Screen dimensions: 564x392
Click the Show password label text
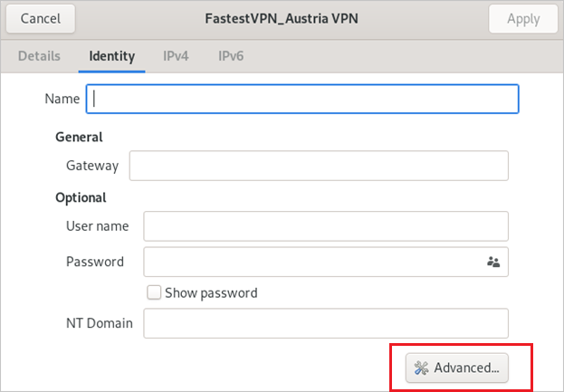pyautogui.click(x=211, y=293)
